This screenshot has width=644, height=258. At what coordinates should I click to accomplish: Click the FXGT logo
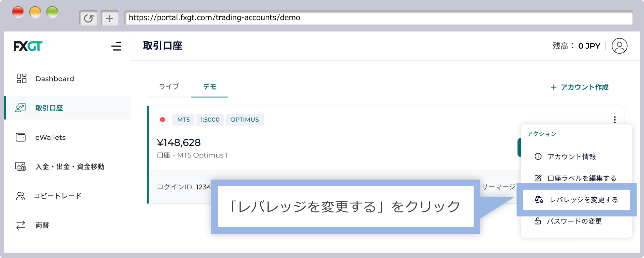click(x=28, y=46)
